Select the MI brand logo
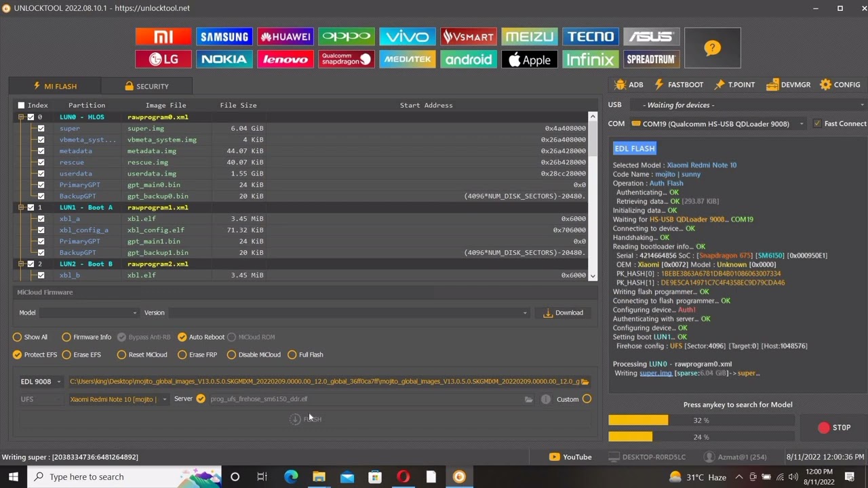The height and width of the screenshot is (488, 868). 163,37
